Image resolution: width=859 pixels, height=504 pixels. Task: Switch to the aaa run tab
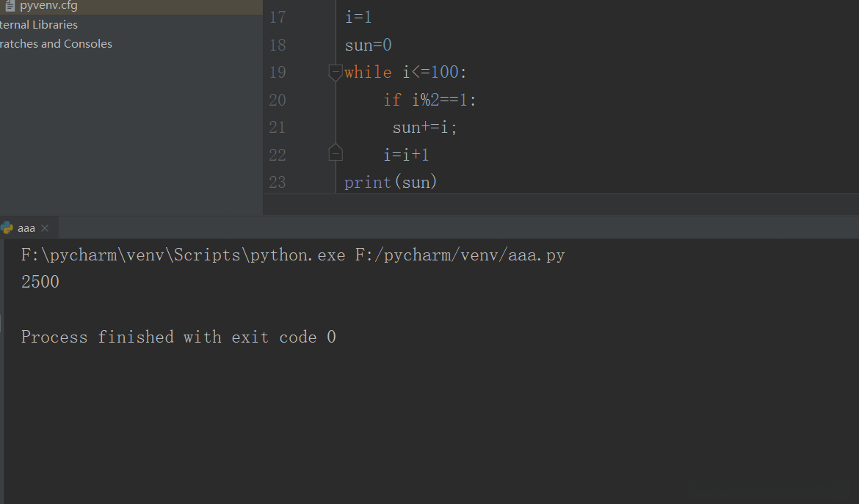(26, 228)
